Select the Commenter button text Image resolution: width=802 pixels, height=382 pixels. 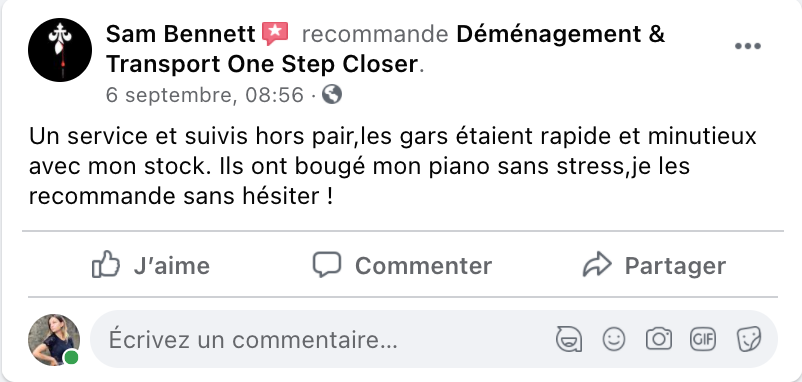[x=424, y=266]
